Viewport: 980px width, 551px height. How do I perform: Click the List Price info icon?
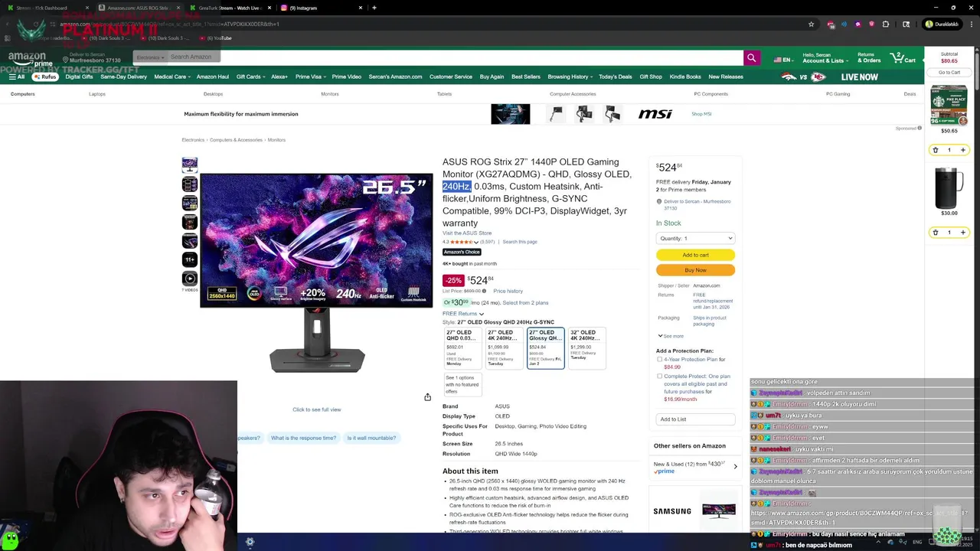tap(484, 291)
